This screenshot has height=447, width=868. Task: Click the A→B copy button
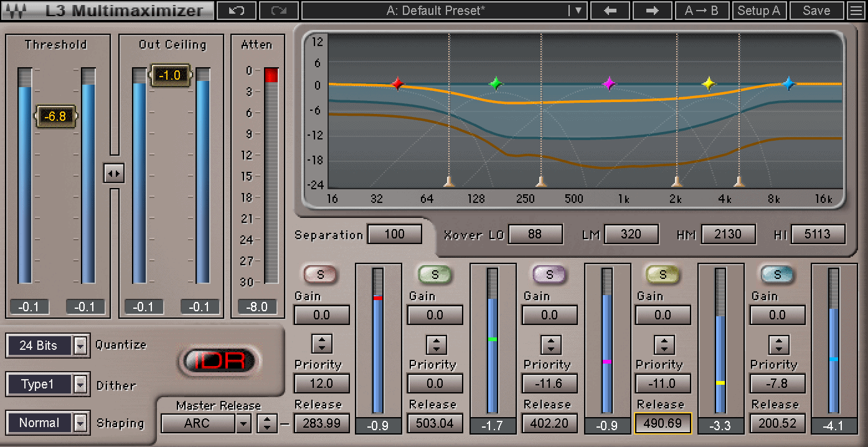pyautogui.click(x=701, y=11)
